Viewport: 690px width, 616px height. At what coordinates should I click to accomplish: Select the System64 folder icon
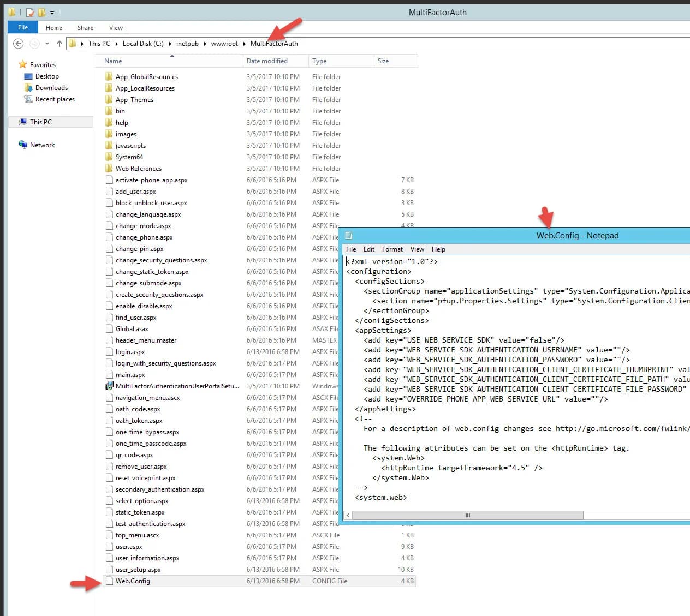(x=109, y=157)
